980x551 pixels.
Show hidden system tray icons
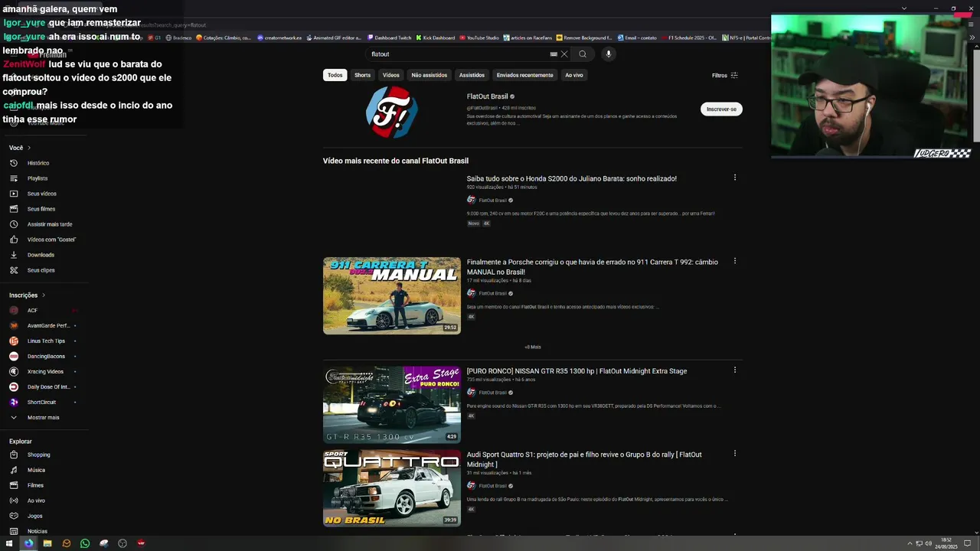910,543
